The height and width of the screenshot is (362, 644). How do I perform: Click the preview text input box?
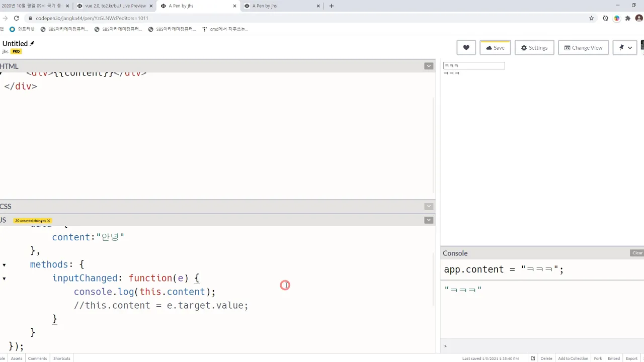click(474, 66)
